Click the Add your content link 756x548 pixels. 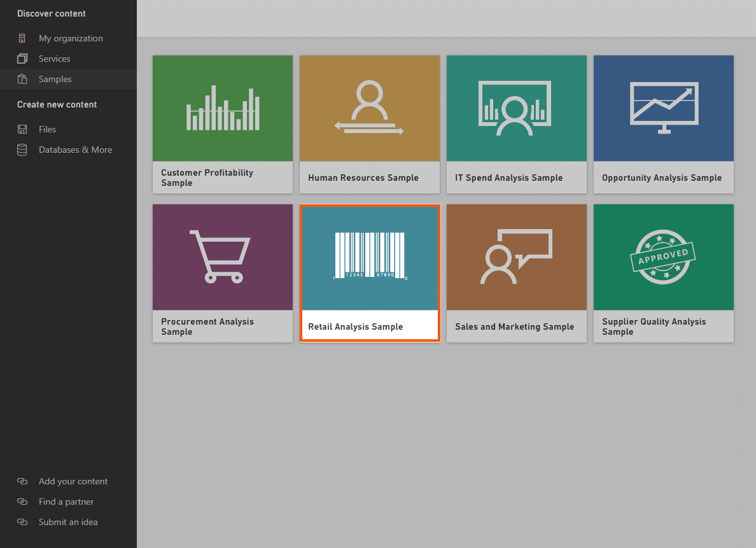pyautogui.click(x=73, y=481)
